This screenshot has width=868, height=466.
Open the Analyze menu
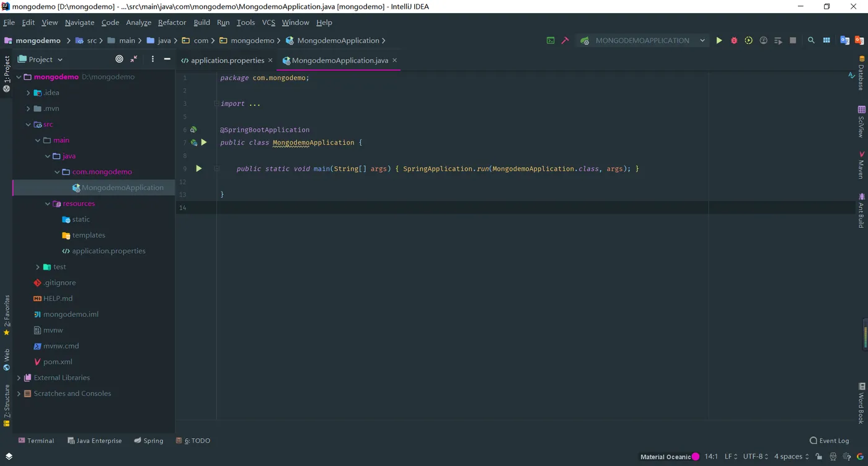[x=138, y=22]
